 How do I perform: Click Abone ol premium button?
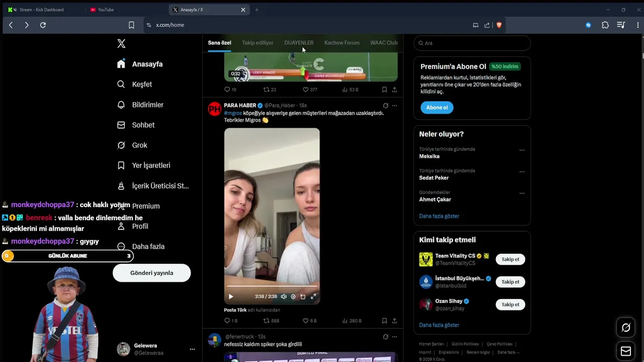(x=437, y=108)
